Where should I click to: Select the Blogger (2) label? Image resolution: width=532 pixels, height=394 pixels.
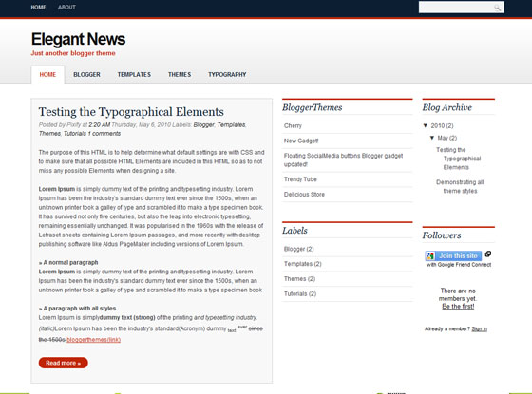point(299,249)
